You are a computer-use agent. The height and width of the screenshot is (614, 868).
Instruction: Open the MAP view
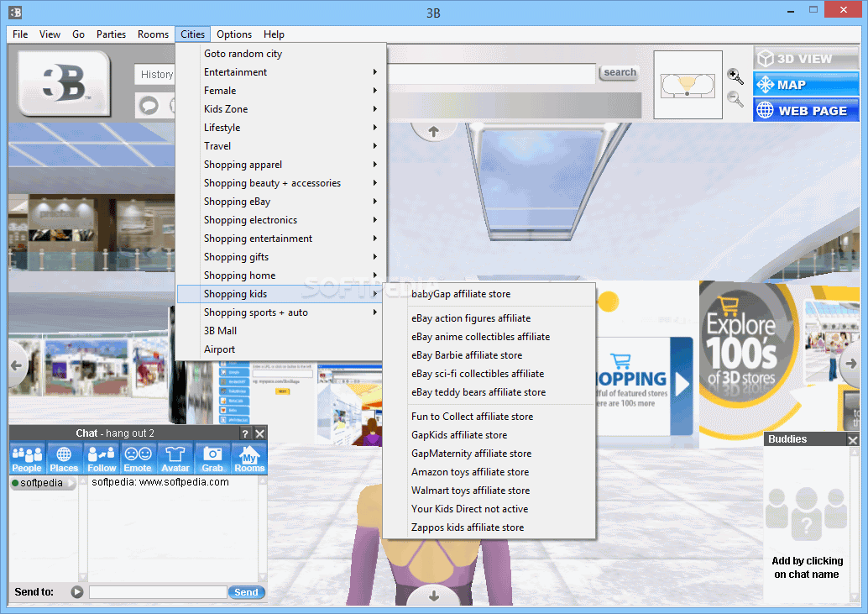tap(805, 84)
